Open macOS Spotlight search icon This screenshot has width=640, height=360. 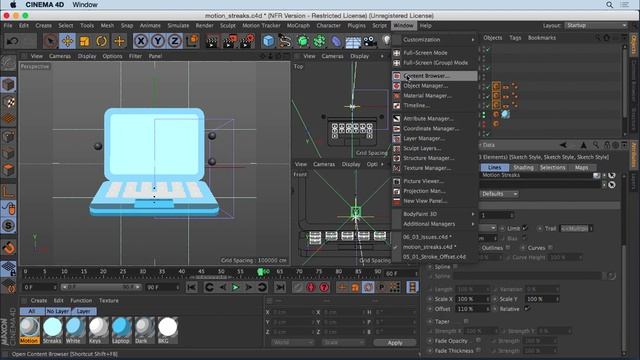point(609,5)
